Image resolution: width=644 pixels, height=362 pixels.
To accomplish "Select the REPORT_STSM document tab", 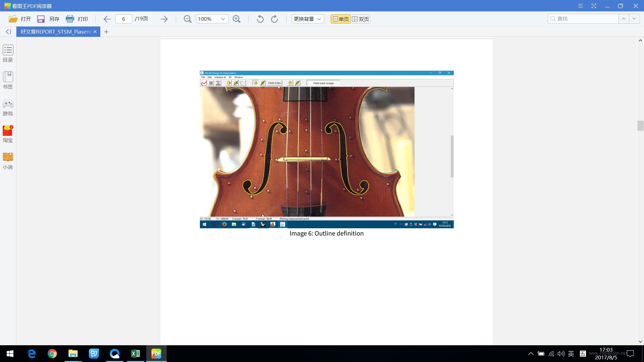I will tap(58, 32).
